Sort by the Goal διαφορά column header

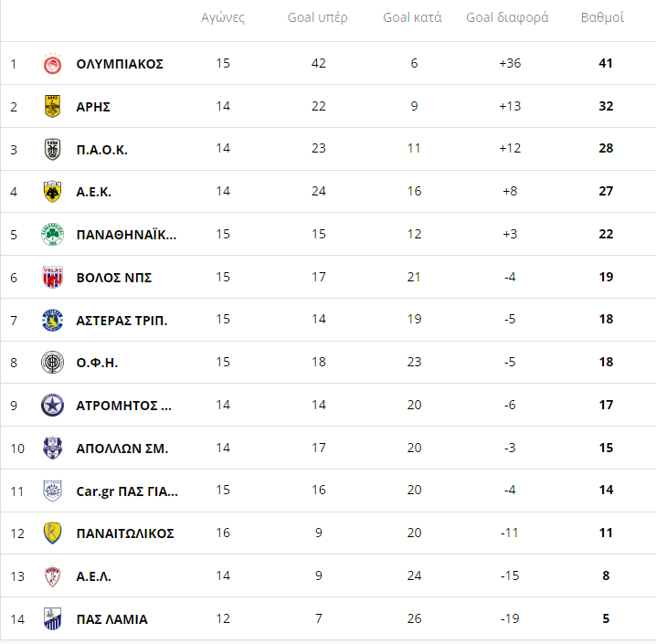coord(507,17)
